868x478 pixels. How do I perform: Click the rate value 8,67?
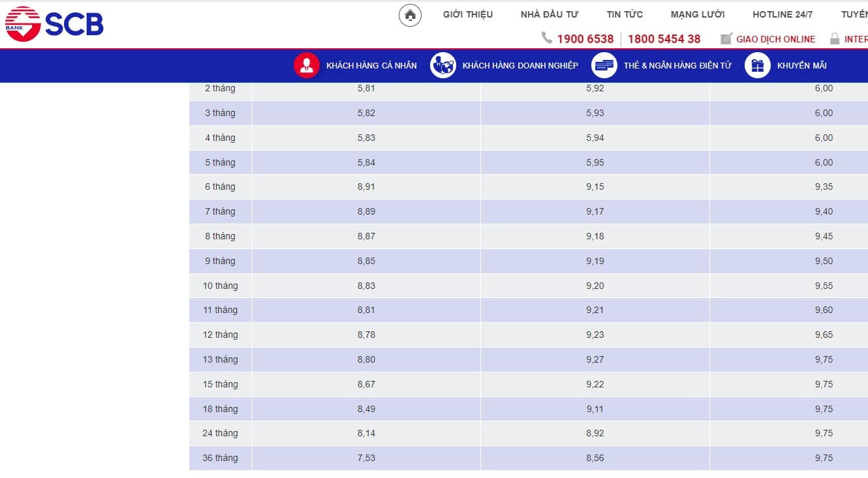[366, 384]
